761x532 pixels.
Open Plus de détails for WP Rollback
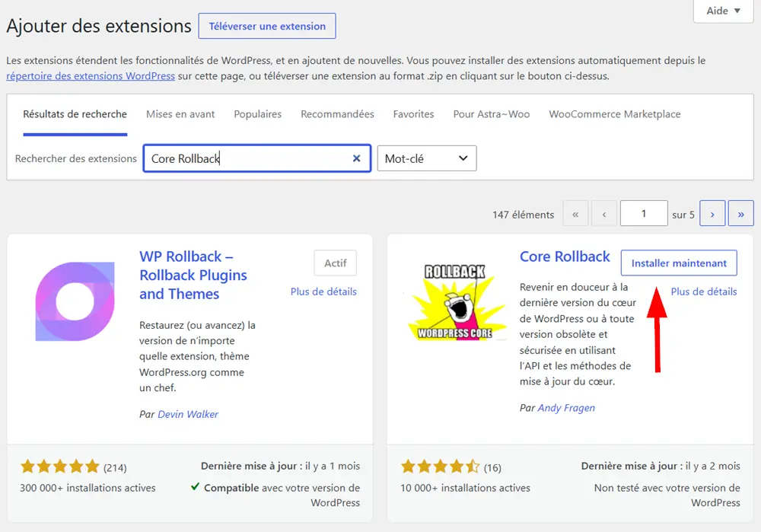[x=323, y=291]
